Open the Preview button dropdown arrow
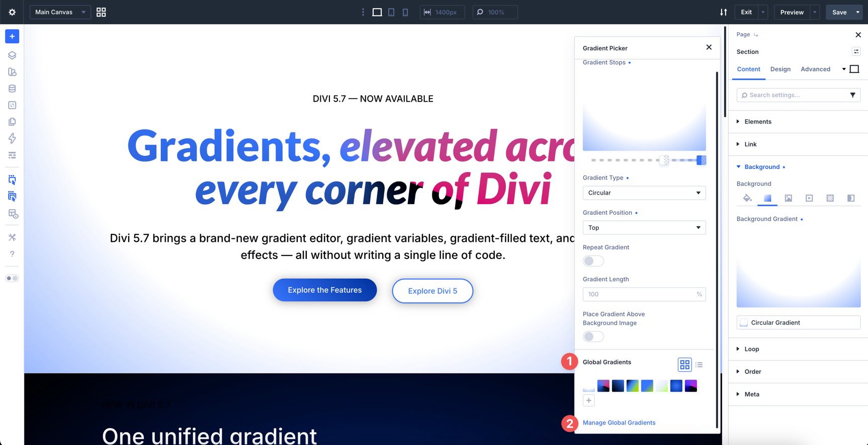 point(815,12)
